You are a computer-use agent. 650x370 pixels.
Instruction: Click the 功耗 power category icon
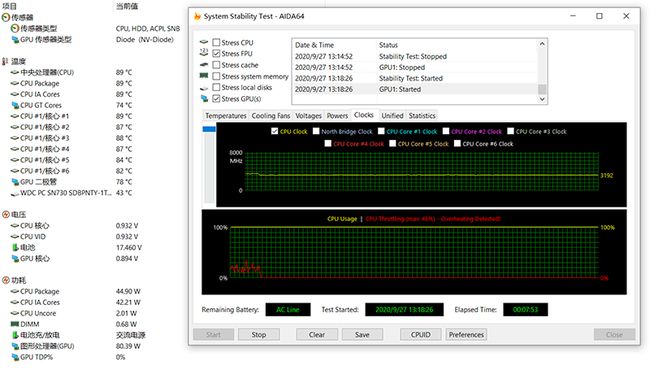coord(6,281)
